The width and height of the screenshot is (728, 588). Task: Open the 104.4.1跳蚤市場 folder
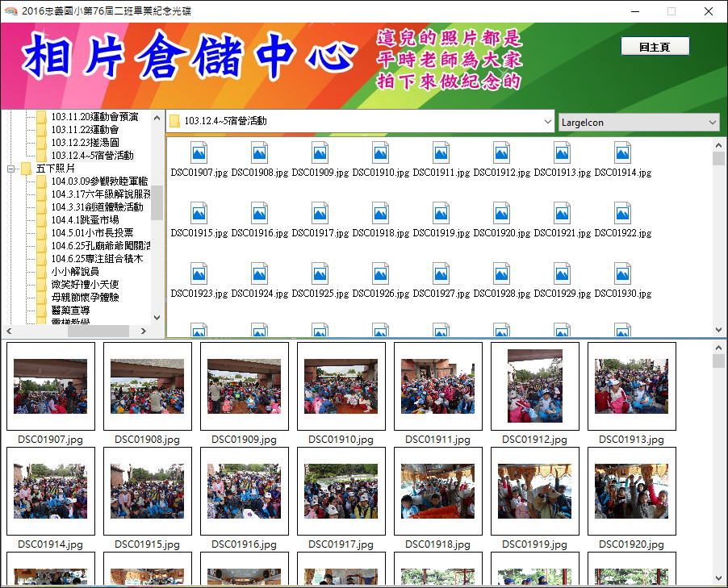tap(85, 220)
